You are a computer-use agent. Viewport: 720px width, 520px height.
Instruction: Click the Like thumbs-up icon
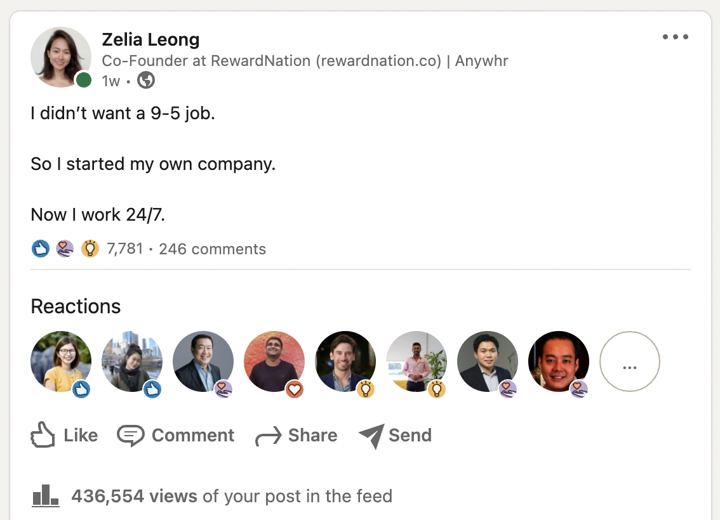[43, 435]
